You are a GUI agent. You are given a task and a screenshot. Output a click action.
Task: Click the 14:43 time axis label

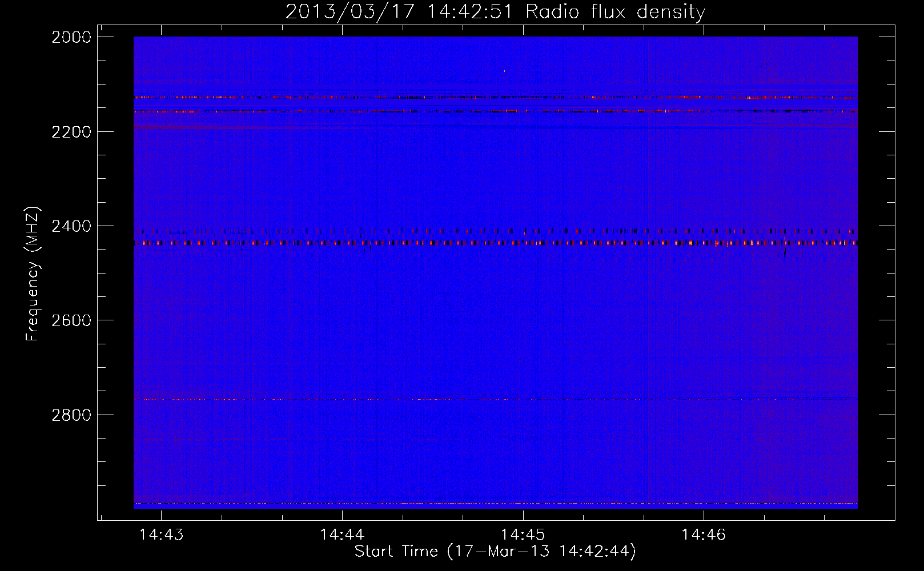click(x=162, y=534)
